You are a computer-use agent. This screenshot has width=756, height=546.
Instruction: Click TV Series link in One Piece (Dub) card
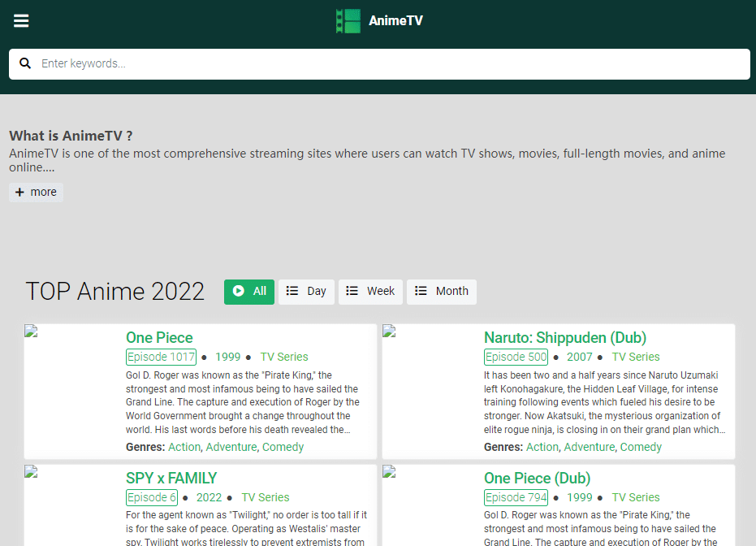coord(636,497)
